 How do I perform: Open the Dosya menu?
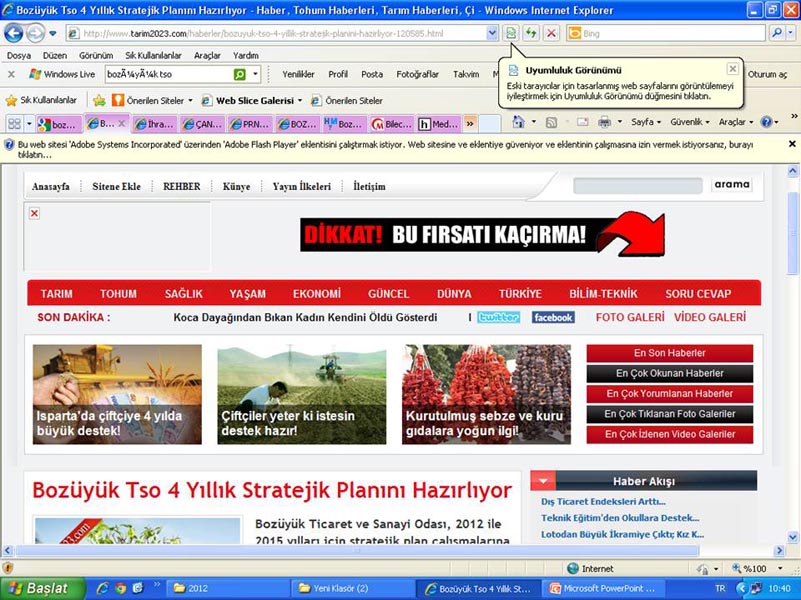(19, 55)
